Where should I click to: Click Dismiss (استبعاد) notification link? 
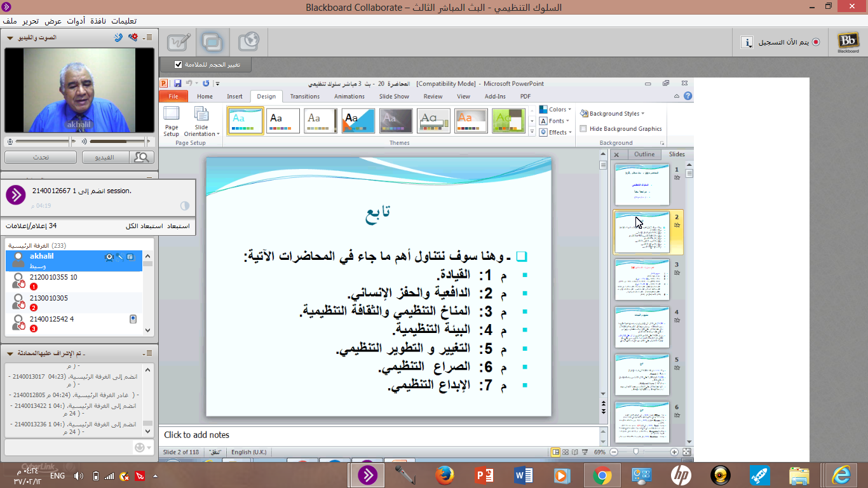[x=178, y=226]
